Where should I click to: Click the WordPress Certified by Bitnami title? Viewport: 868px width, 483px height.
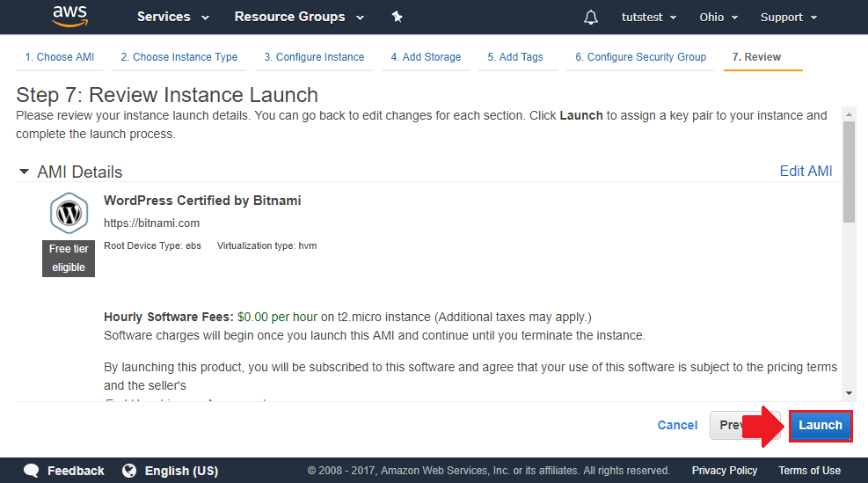click(x=202, y=201)
